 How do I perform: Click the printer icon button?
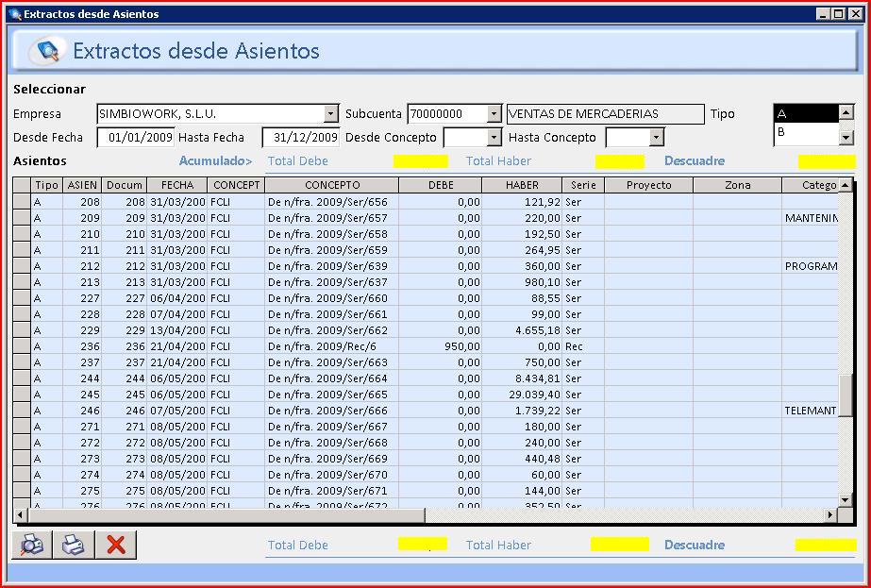pos(74,545)
